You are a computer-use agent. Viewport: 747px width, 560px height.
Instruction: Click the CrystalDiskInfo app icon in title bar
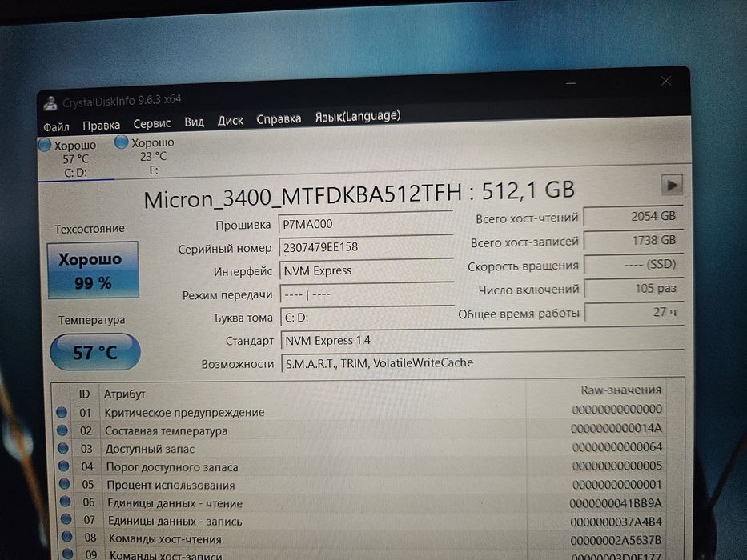[x=50, y=103]
